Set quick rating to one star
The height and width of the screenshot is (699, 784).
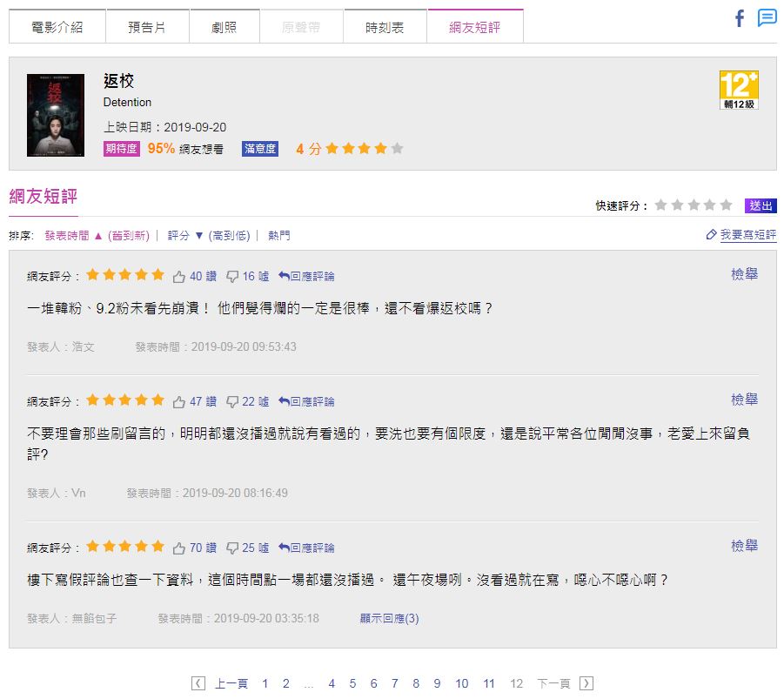(661, 205)
